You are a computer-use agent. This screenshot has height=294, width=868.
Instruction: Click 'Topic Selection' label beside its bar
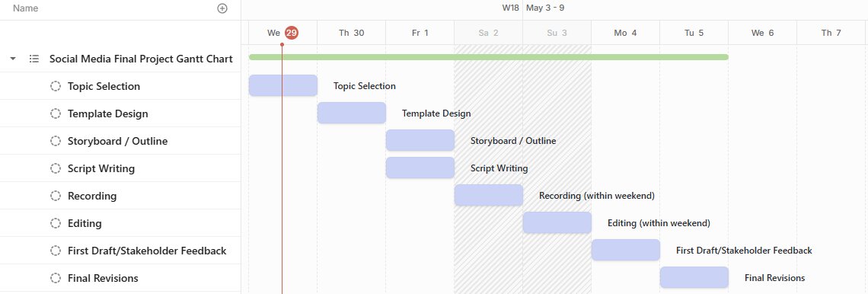click(x=364, y=86)
